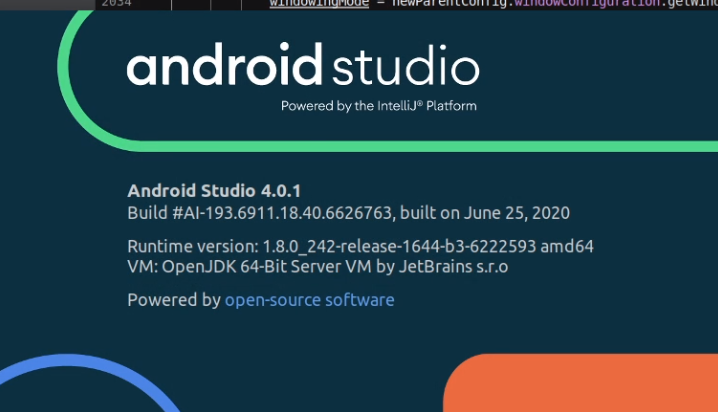Viewport: 718px width, 412px height.
Task: Click the Runtime version 1.8.0_242 line
Action: 360,246
